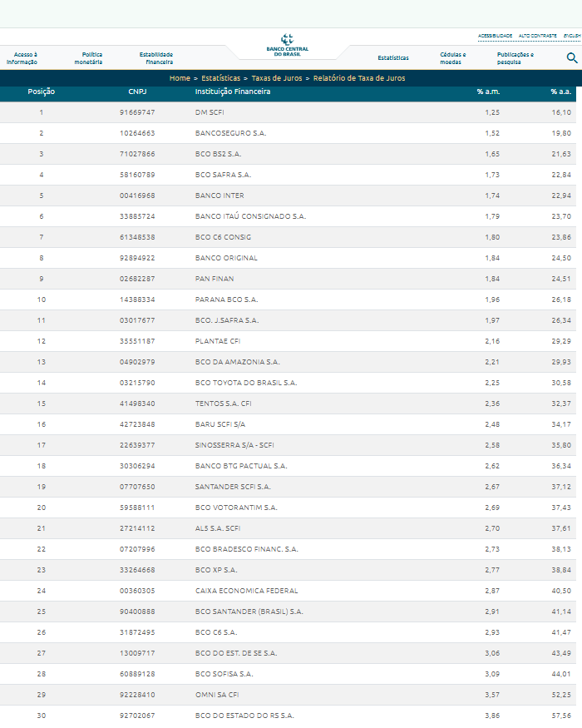Switch site language to English
582x728 pixels.
coord(572,36)
